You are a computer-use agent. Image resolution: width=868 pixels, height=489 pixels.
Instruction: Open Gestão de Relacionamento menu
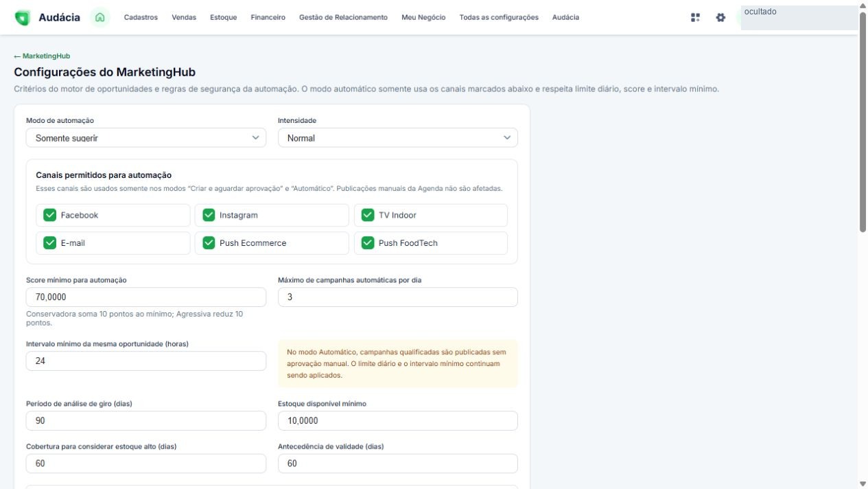coord(343,17)
